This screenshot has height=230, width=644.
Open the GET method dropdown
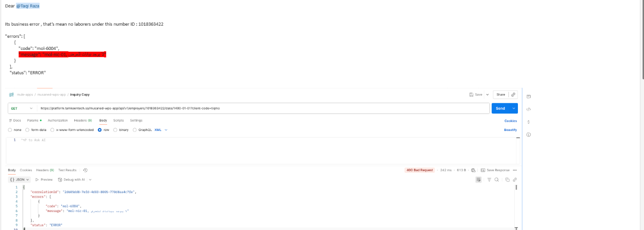(x=22, y=108)
